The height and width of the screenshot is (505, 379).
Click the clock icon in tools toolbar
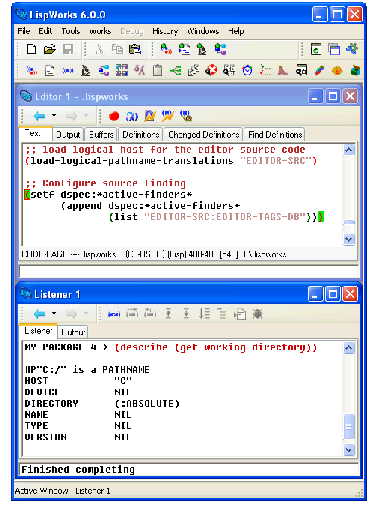click(x=247, y=70)
